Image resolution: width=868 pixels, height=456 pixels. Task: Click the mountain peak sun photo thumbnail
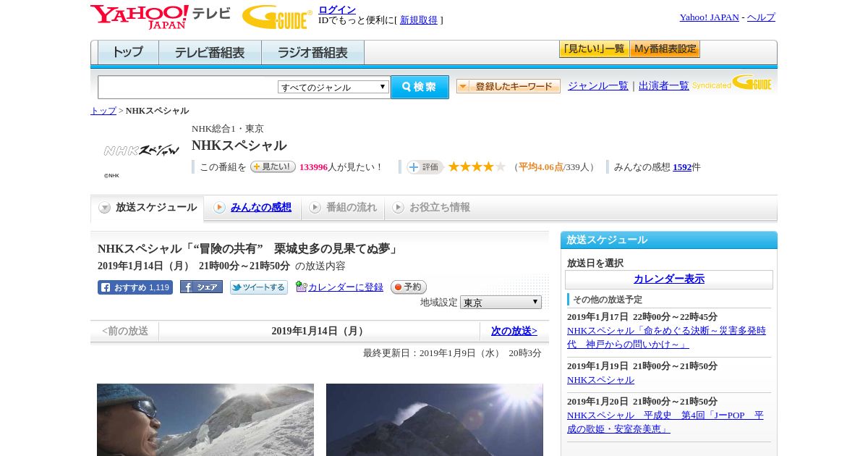[x=435, y=420]
